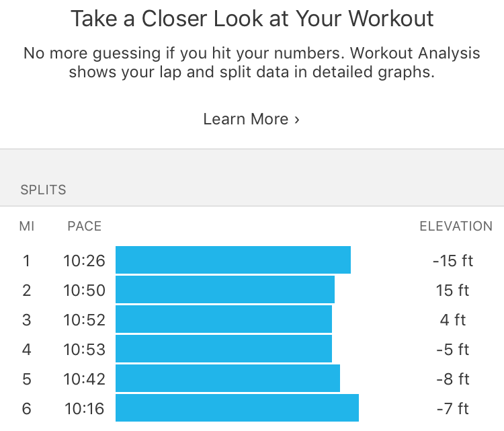504x431 pixels.
Task: Tap the 15 ft elevation for mile 2
Action: (452, 290)
